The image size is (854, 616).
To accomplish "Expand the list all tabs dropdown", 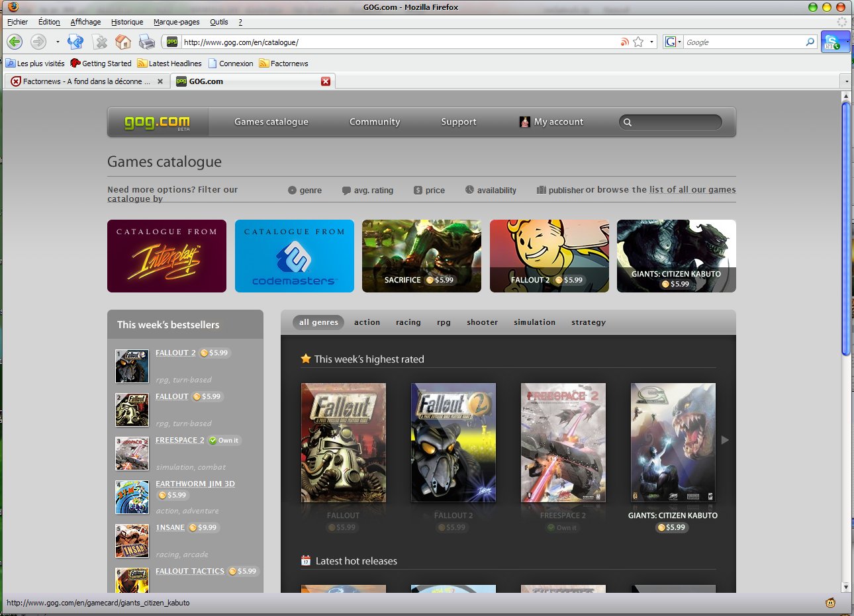I will [x=846, y=81].
